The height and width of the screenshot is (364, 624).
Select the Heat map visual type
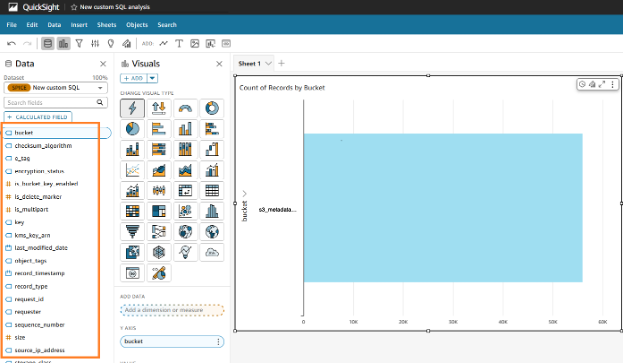click(x=133, y=211)
